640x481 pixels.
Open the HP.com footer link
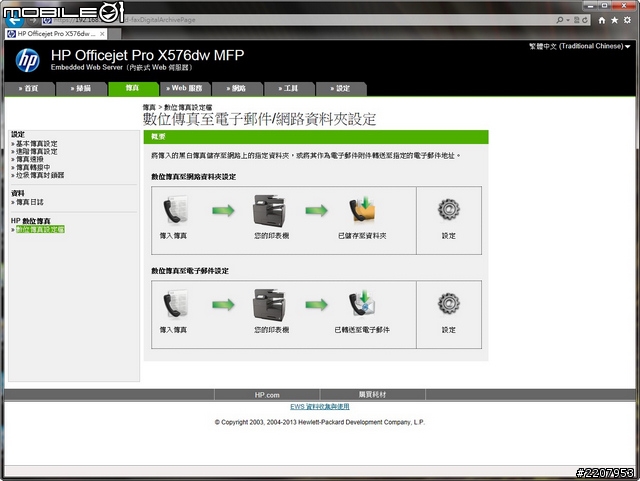(267, 395)
